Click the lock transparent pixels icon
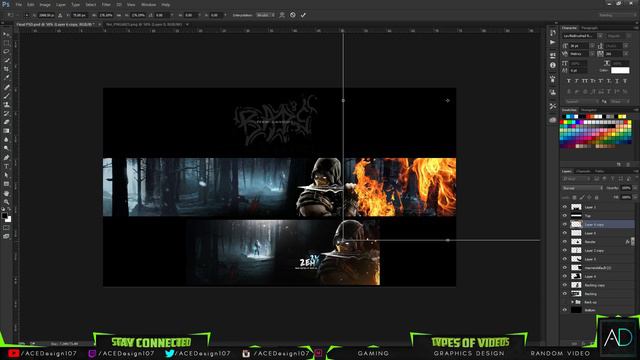This screenshot has width=640, height=360. pyautogui.click(x=575, y=197)
